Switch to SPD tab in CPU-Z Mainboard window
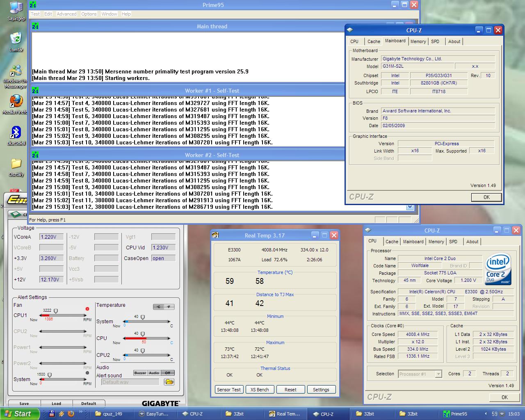This screenshot has height=420, width=525. click(x=435, y=41)
